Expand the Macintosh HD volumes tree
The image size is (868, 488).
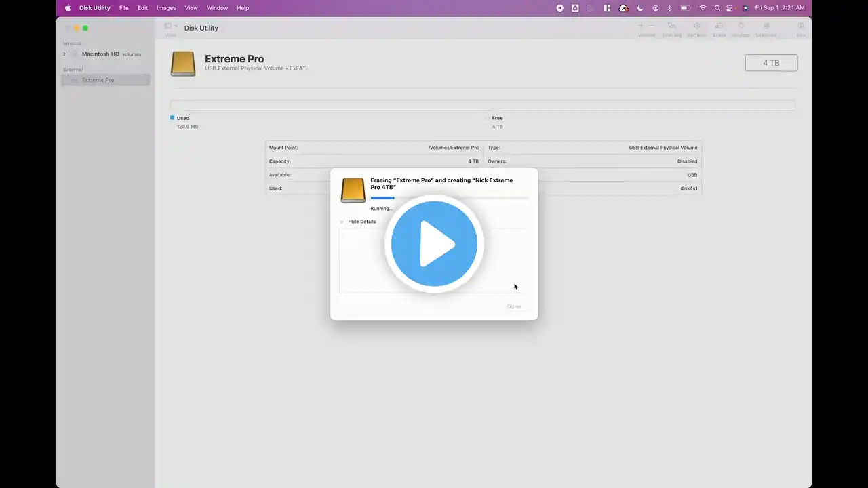(x=64, y=54)
